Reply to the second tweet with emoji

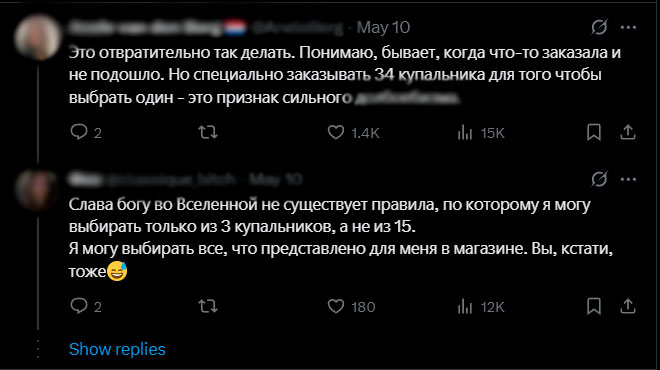click(79, 306)
